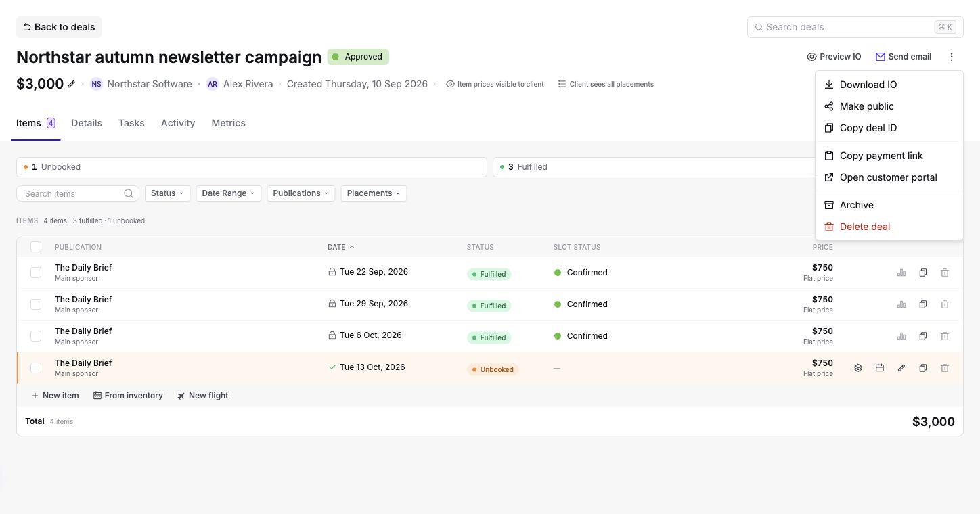Duplicate the Tue 13 Oct unbooked item
The height and width of the screenshot is (514, 980).
point(923,368)
